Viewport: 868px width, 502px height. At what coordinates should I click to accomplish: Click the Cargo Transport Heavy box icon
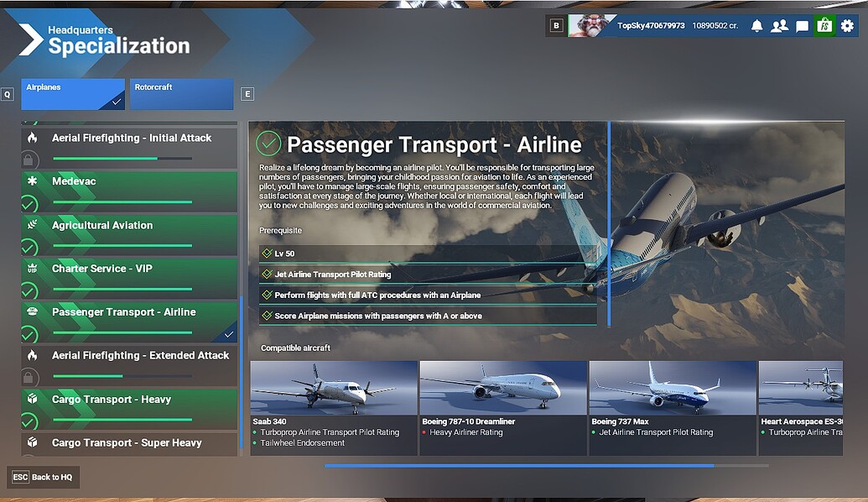(32, 399)
